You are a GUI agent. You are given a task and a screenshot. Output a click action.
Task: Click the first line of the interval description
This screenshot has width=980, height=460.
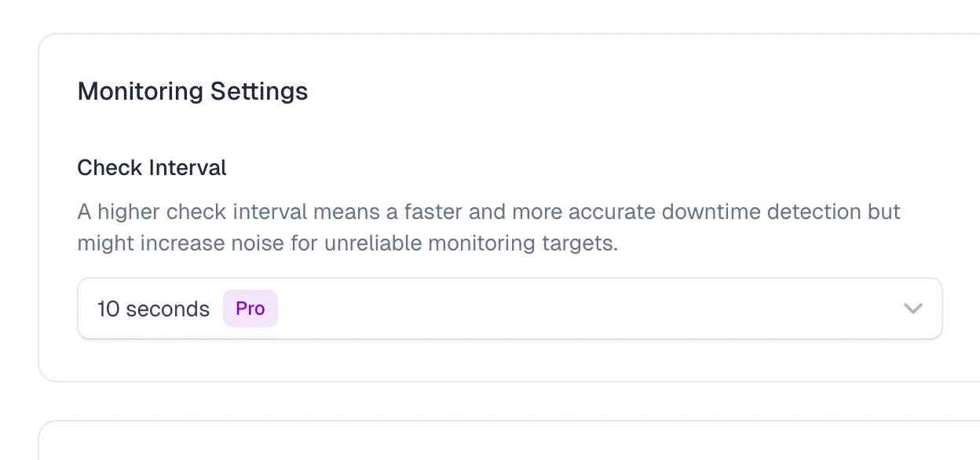point(488,212)
